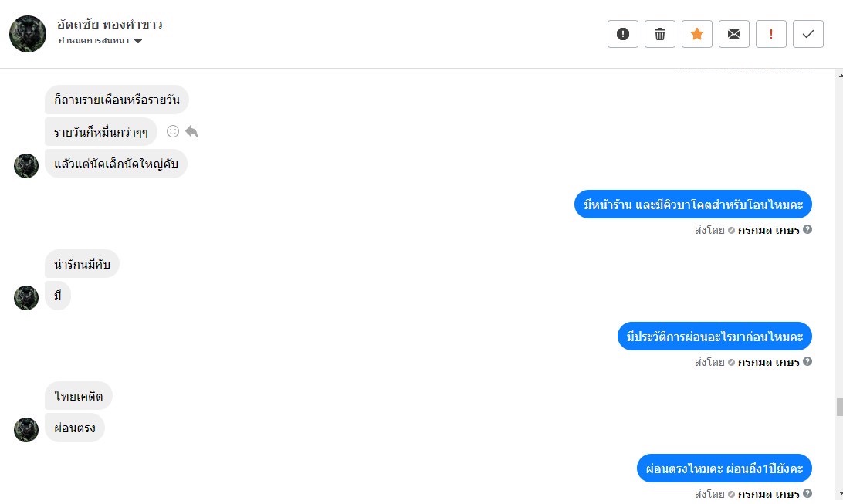Delete conversation using the trash icon
Screen dimensions: 843x504
point(660,34)
